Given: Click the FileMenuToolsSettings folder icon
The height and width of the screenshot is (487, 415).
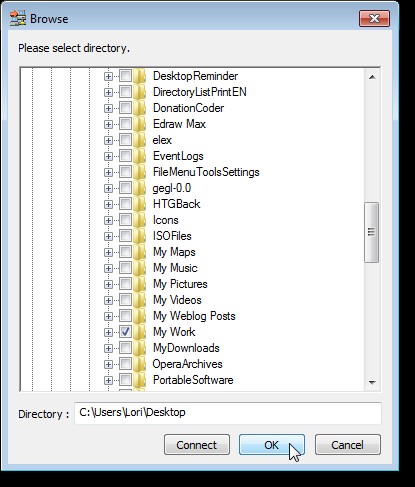Looking at the screenshot, I should (x=139, y=172).
